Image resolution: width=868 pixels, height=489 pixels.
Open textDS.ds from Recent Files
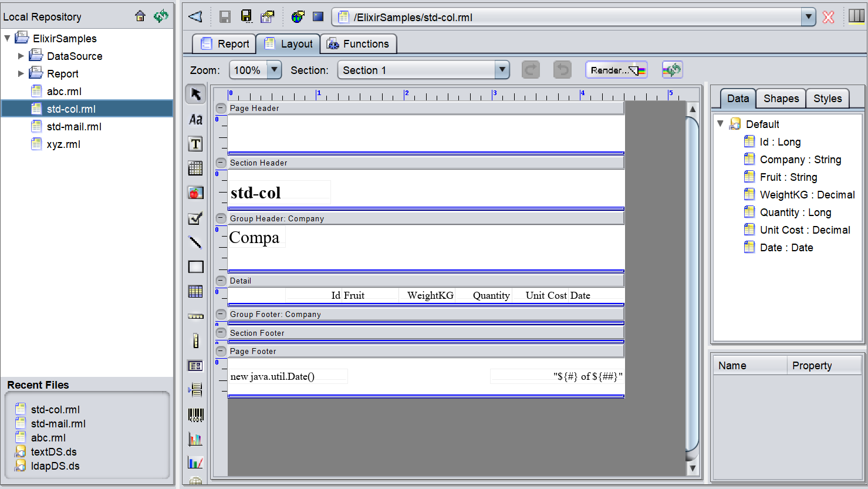(53, 452)
